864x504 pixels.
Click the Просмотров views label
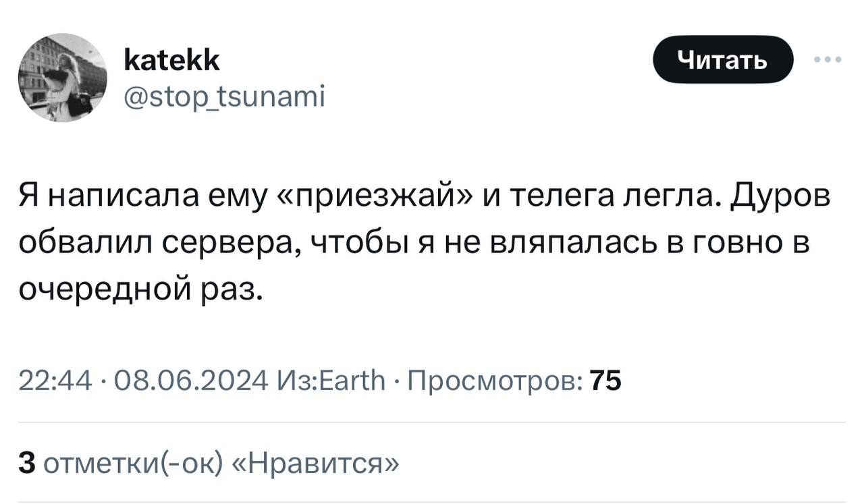pos(496,381)
